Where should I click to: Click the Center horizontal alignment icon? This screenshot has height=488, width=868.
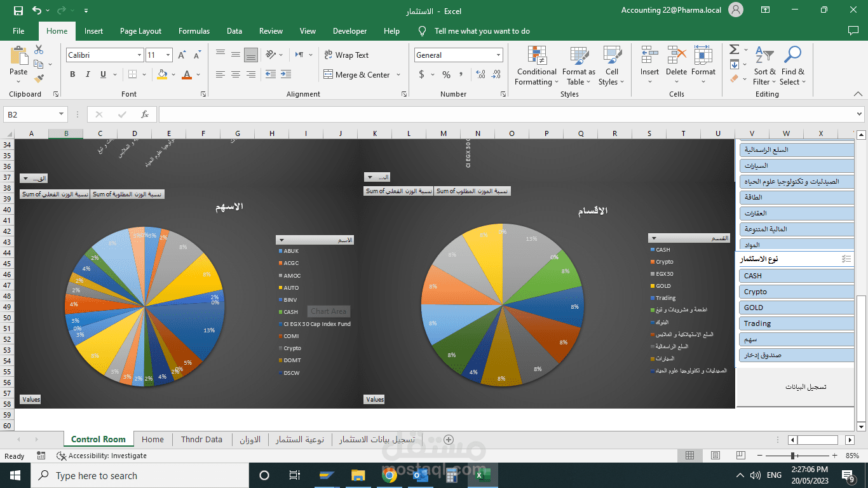(236, 74)
